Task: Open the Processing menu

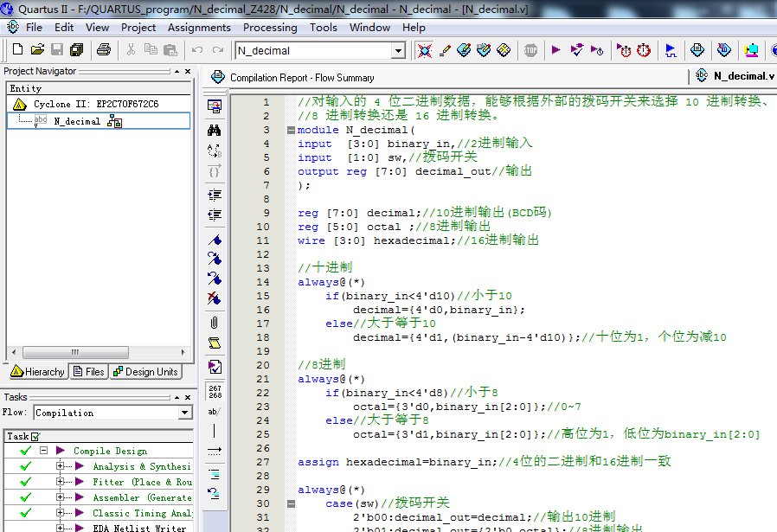Action: [x=269, y=27]
